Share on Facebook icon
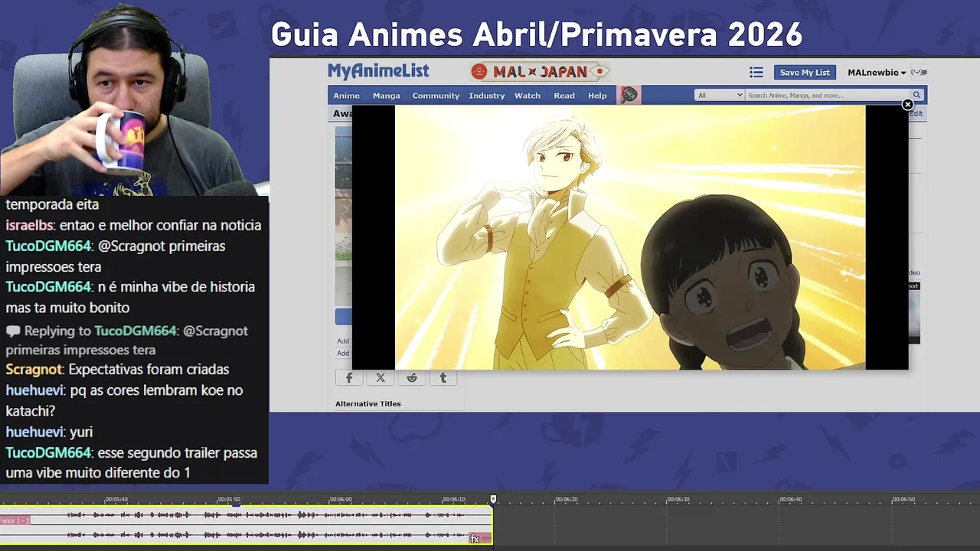 click(x=349, y=378)
